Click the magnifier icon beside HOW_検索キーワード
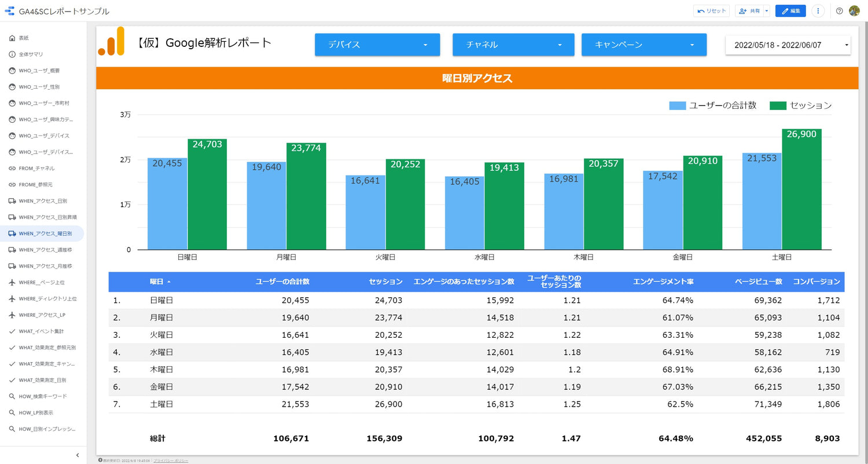Viewport: 868px width, 464px height. click(12, 397)
